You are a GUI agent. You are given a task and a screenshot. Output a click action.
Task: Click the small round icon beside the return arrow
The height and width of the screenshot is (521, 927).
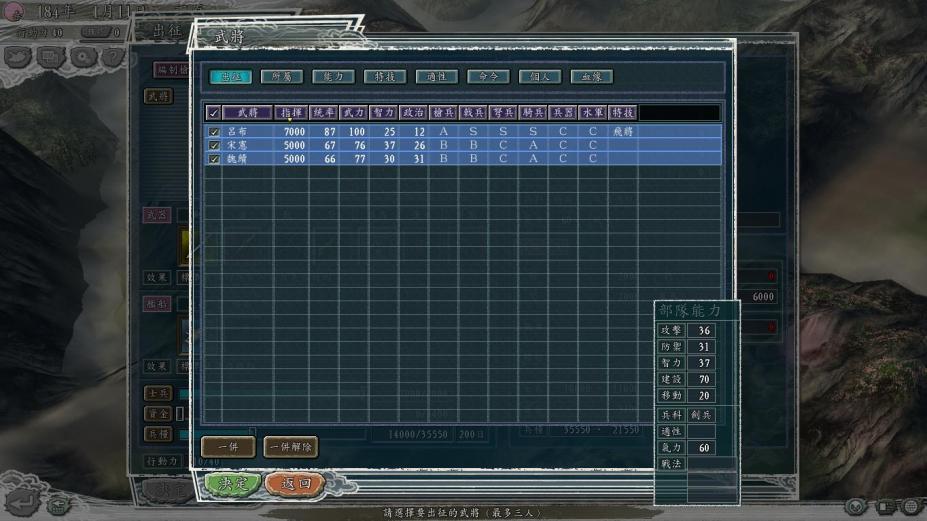tap(57, 504)
